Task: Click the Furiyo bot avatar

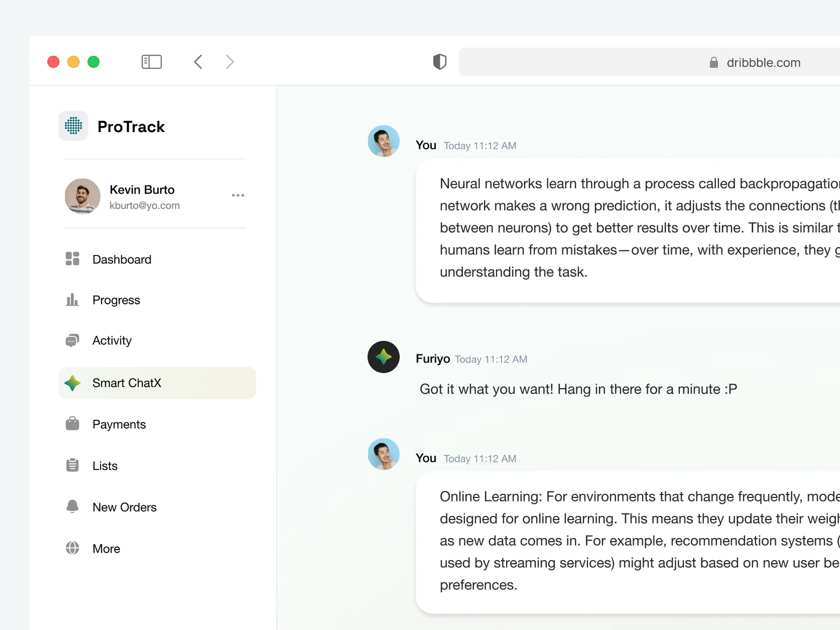Action: [x=383, y=357]
